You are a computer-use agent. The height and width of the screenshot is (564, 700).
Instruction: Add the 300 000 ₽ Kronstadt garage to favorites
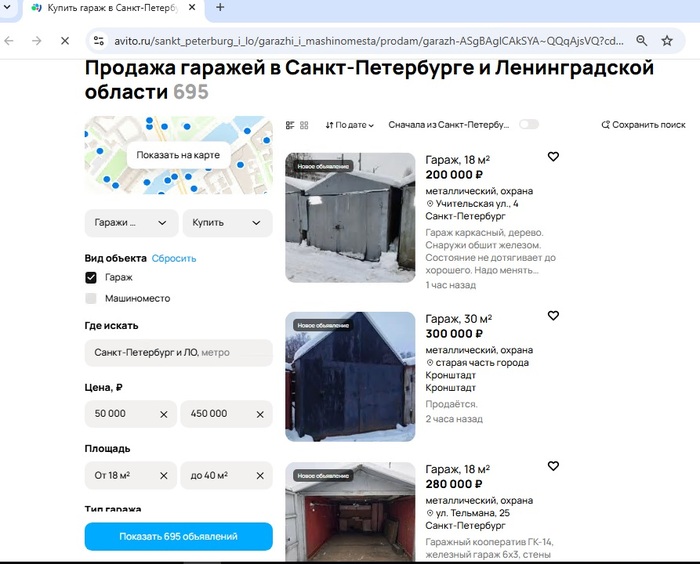pyautogui.click(x=553, y=316)
